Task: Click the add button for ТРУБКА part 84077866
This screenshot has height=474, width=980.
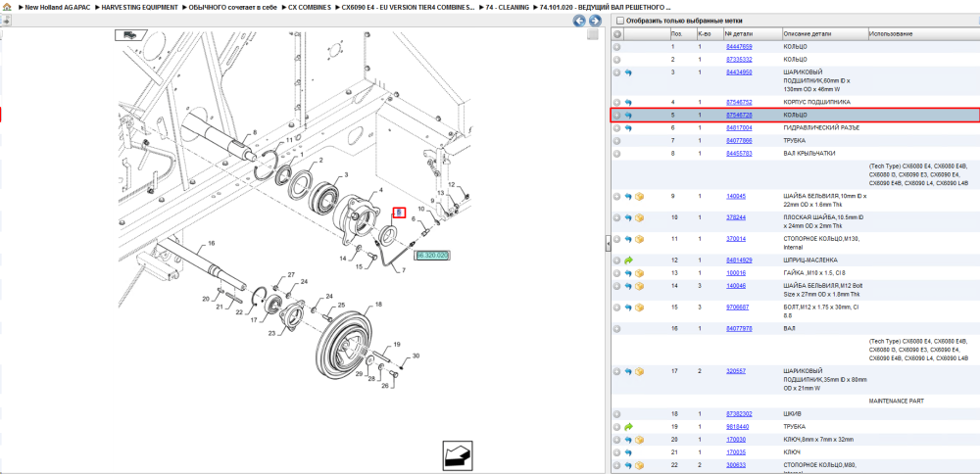Action: (x=616, y=140)
